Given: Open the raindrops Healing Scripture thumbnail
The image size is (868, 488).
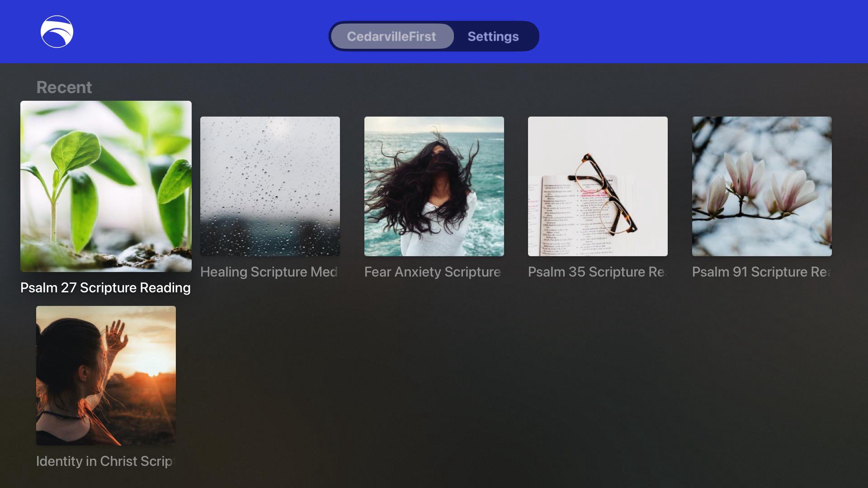Looking at the screenshot, I should 270,186.
